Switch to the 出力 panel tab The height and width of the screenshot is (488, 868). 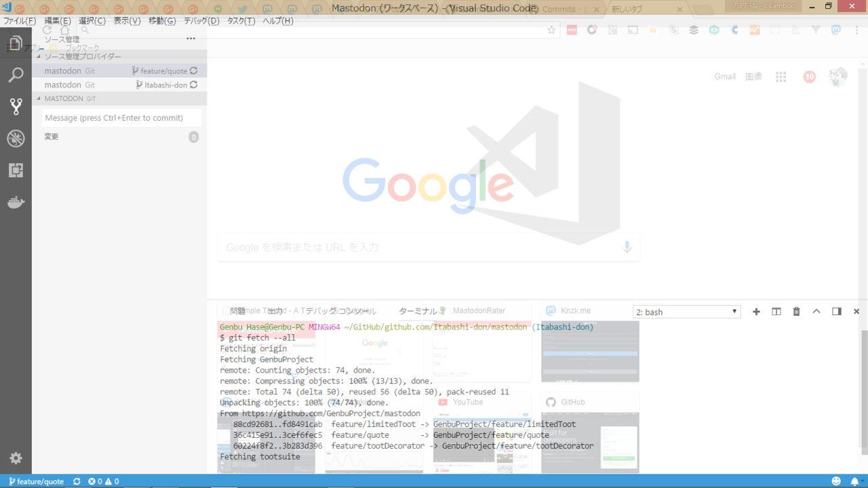[275, 311]
